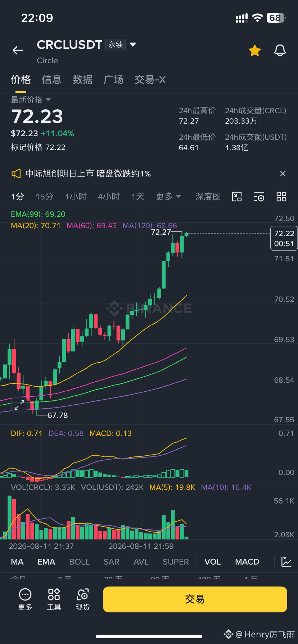
Task: Tap the 标记价格 72.22 text
Action: pyautogui.click(x=38, y=147)
